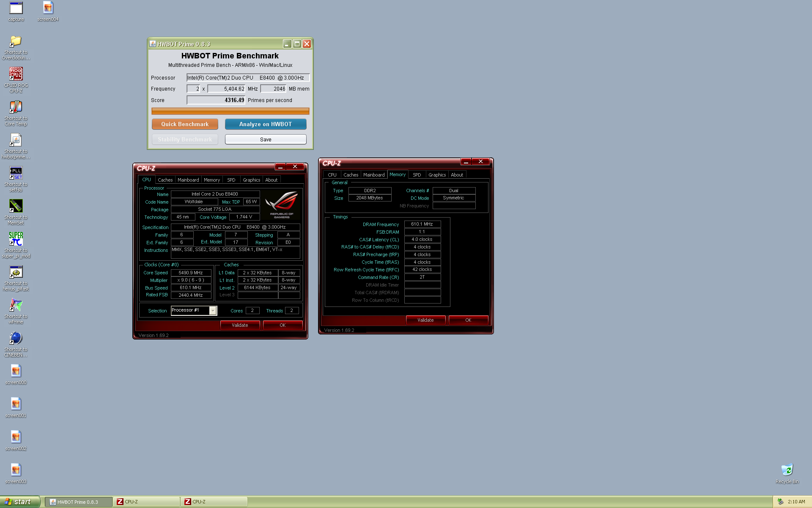Launch the CPUID ROG CPU-Z icon

pos(16,80)
